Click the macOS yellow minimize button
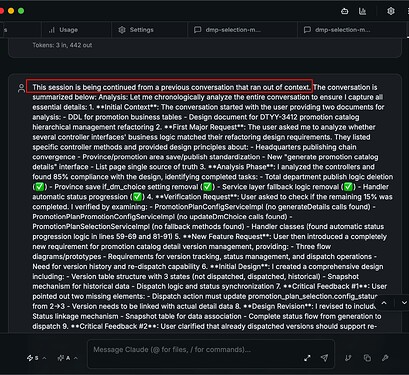This screenshot has width=409, height=375. point(11,11)
